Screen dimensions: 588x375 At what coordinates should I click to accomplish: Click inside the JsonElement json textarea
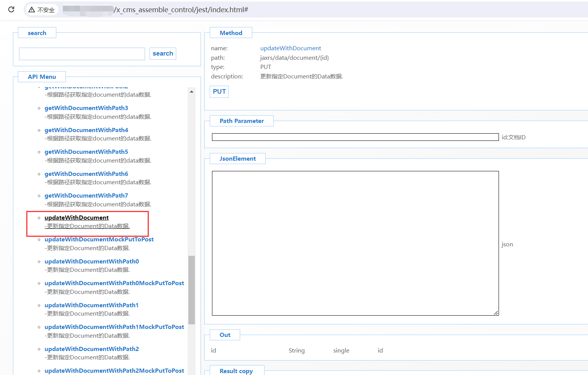[355, 243]
